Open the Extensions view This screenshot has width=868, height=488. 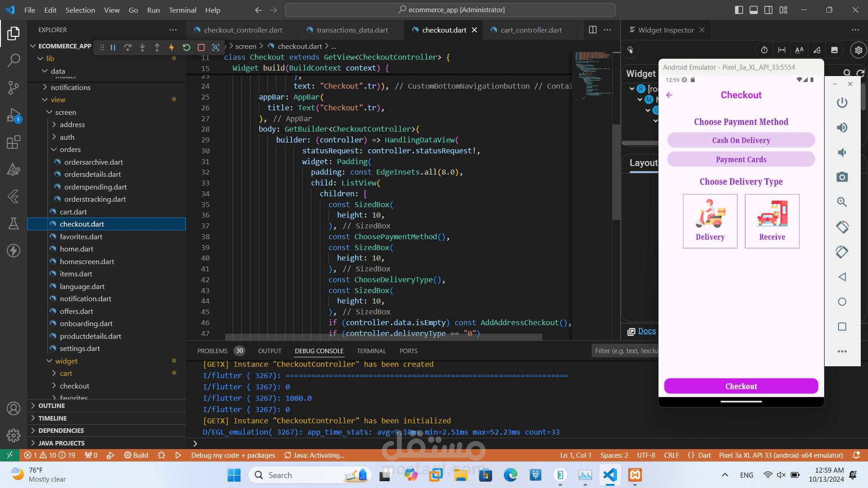point(14,142)
